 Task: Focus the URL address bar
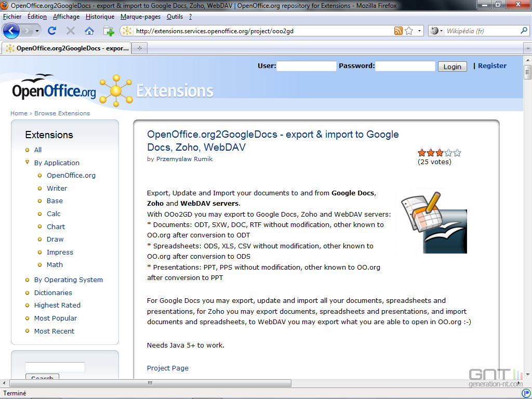tap(263, 31)
